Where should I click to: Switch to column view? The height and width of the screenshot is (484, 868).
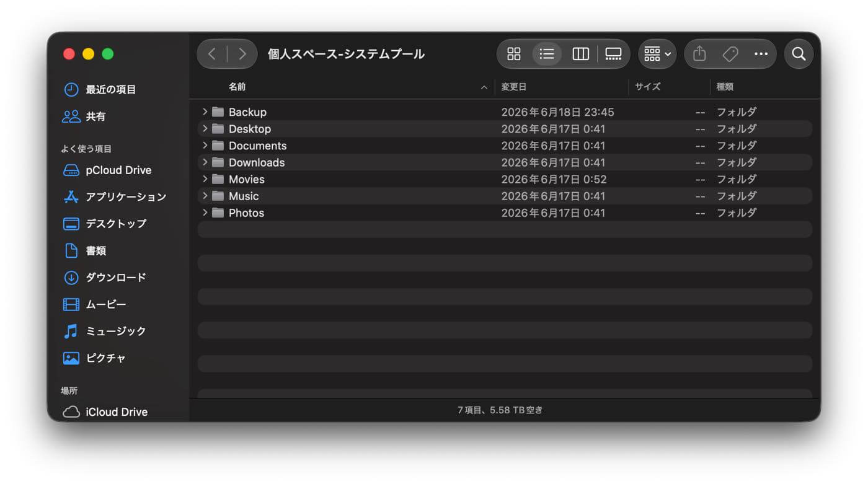click(580, 54)
